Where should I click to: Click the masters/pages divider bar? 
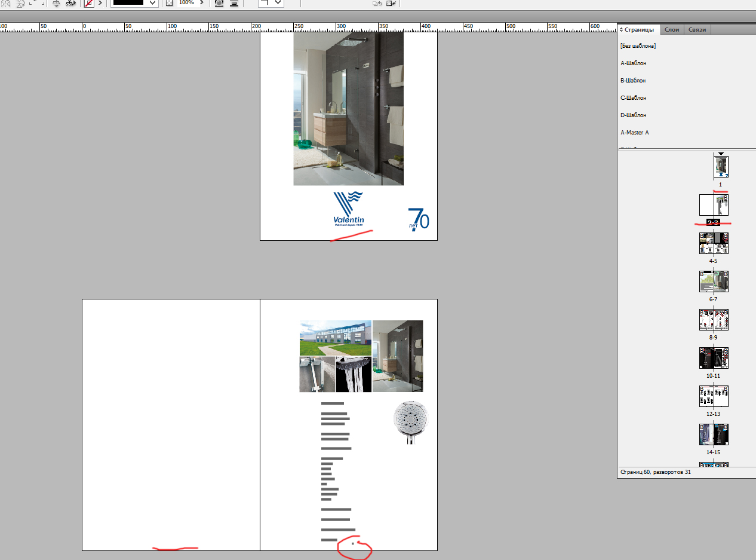[687, 150]
